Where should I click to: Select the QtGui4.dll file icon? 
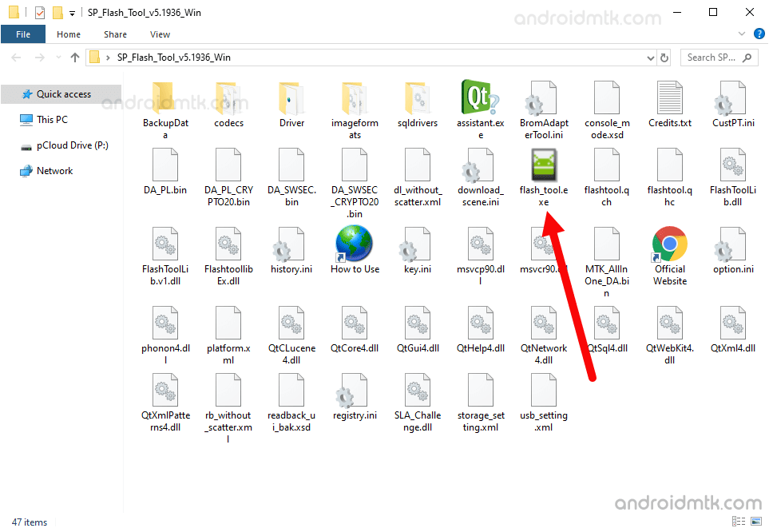(418, 323)
